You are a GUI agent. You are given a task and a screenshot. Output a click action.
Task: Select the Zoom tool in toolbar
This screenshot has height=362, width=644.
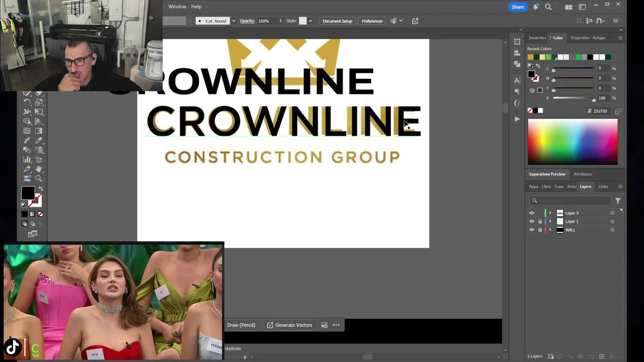point(39,178)
